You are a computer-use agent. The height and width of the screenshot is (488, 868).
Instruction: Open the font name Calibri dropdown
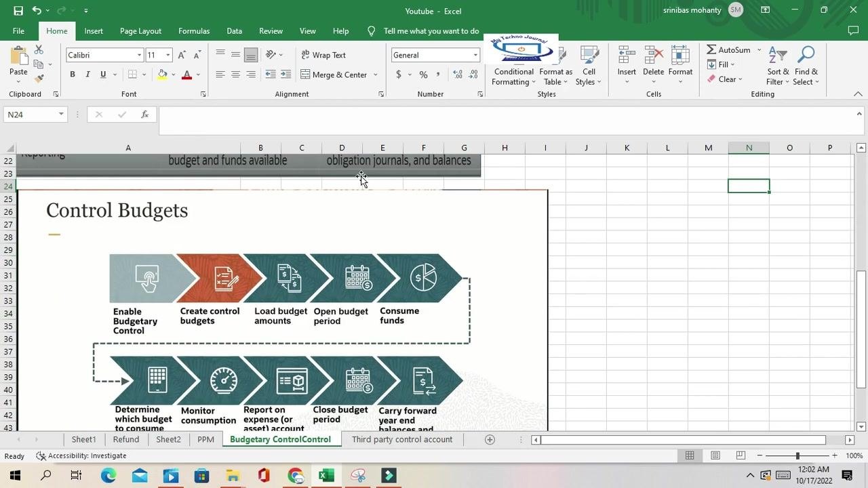coord(139,55)
